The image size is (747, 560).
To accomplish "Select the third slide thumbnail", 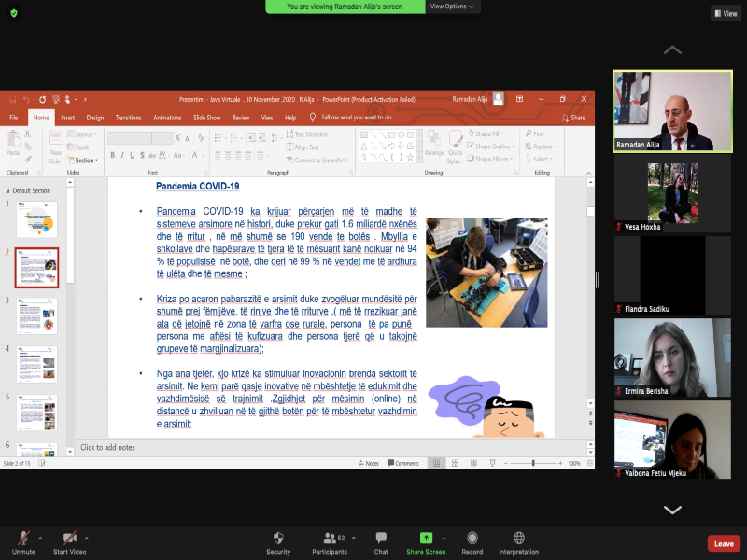I will click(x=37, y=315).
